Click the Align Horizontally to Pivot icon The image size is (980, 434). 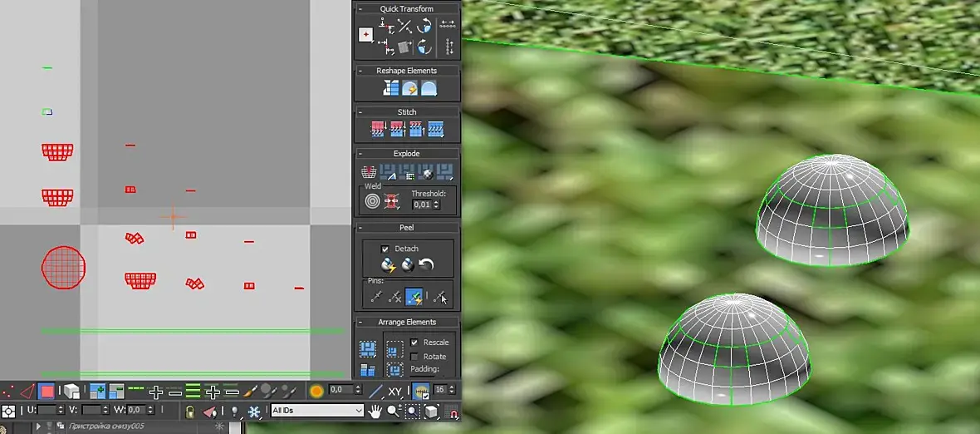[387, 26]
